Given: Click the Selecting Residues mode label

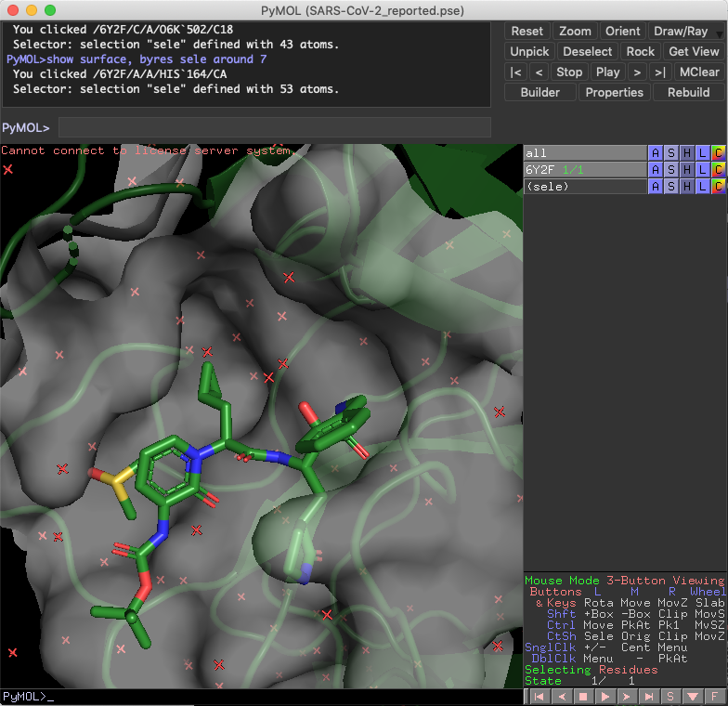Looking at the screenshot, I should click(x=591, y=670).
